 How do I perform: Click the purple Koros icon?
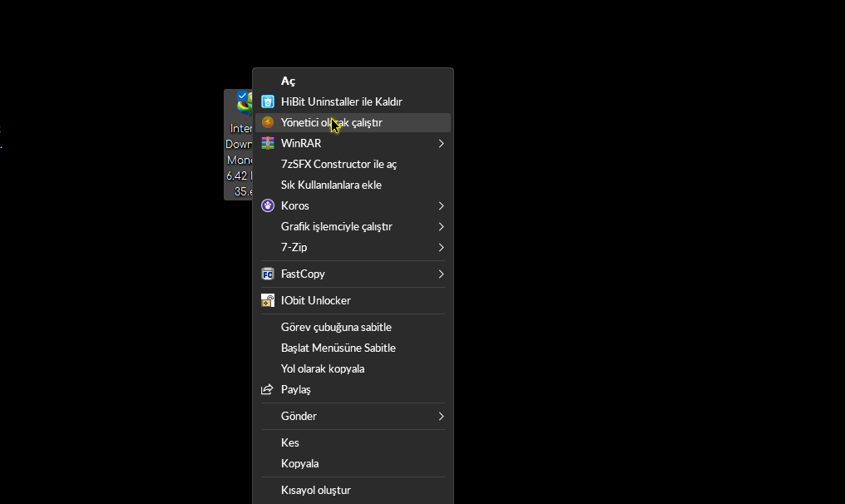click(x=268, y=206)
